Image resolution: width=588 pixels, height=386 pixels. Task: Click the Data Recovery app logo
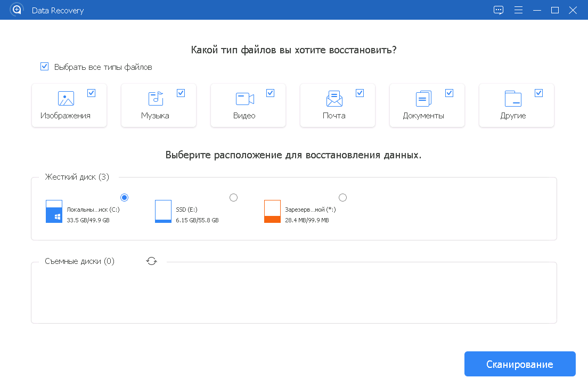[16, 10]
